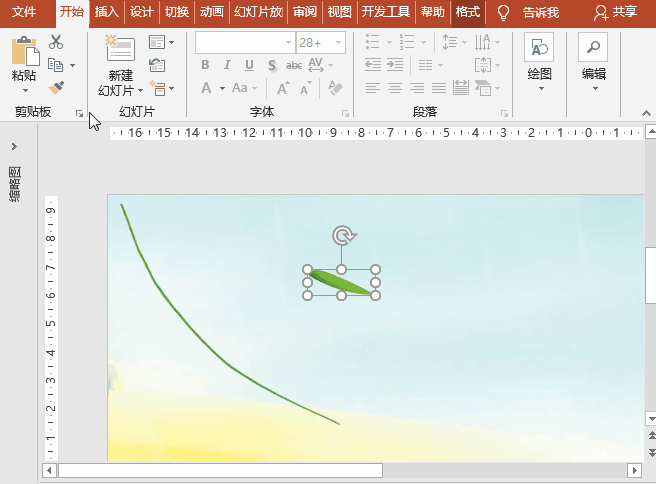Open the font name dropdown
Image resolution: width=656 pixels, height=484 pixels.
coord(288,43)
